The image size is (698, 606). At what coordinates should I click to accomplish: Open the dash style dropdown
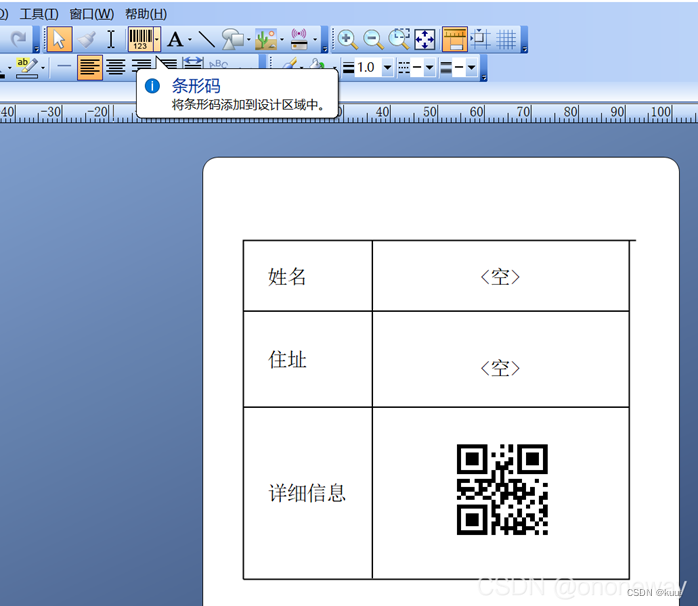point(429,68)
